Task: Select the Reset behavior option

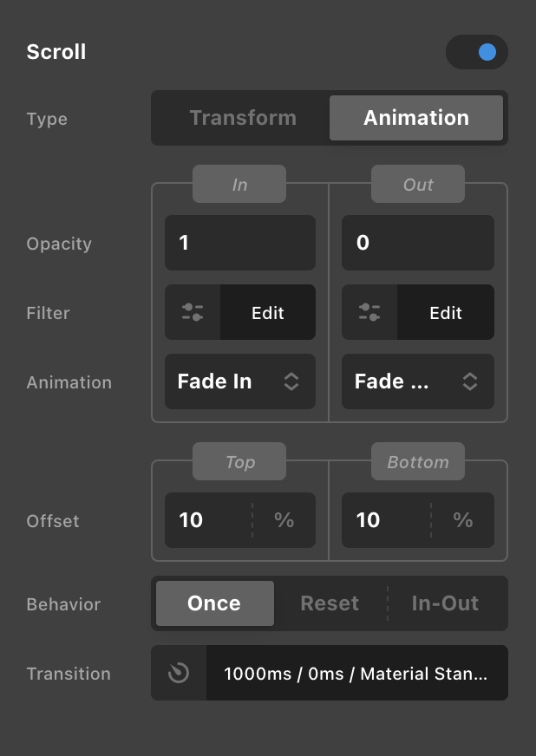Action: pyautogui.click(x=330, y=603)
